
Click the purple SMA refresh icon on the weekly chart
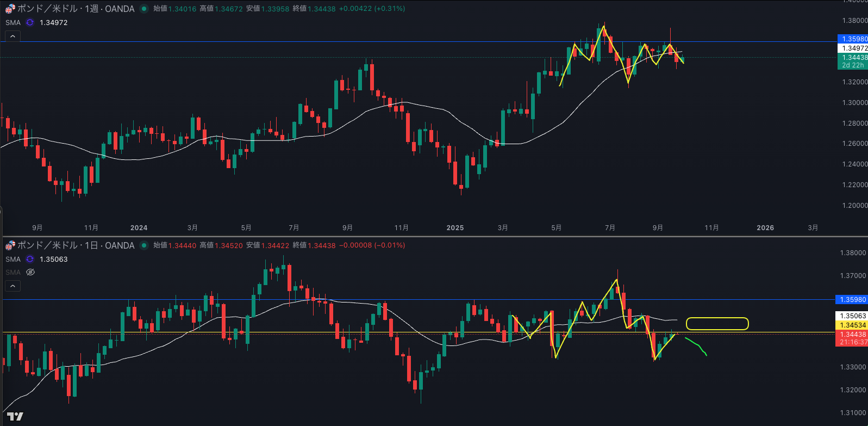[30, 22]
